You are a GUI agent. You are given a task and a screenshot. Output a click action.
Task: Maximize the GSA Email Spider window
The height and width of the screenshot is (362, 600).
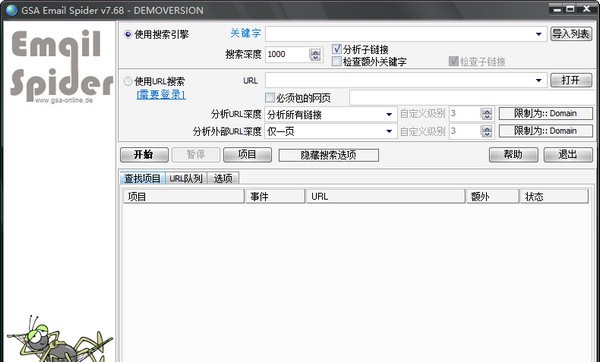click(x=570, y=9)
